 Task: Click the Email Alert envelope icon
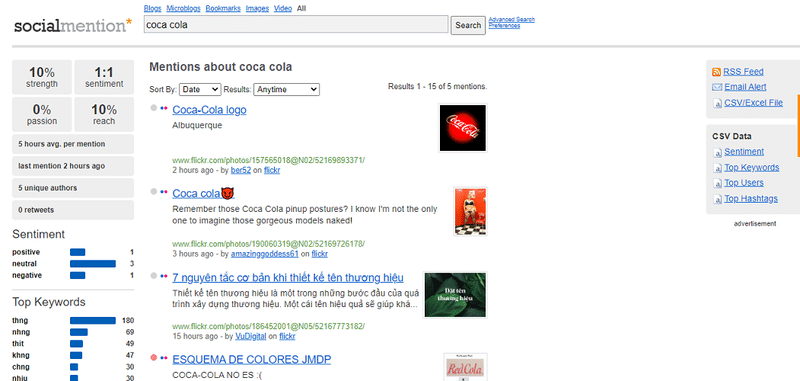click(x=716, y=87)
